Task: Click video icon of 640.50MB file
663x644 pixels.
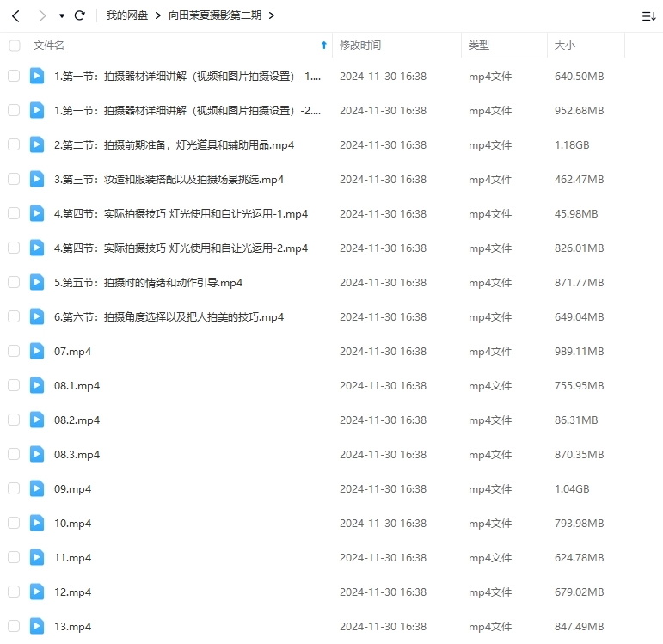Action: (37, 77)
